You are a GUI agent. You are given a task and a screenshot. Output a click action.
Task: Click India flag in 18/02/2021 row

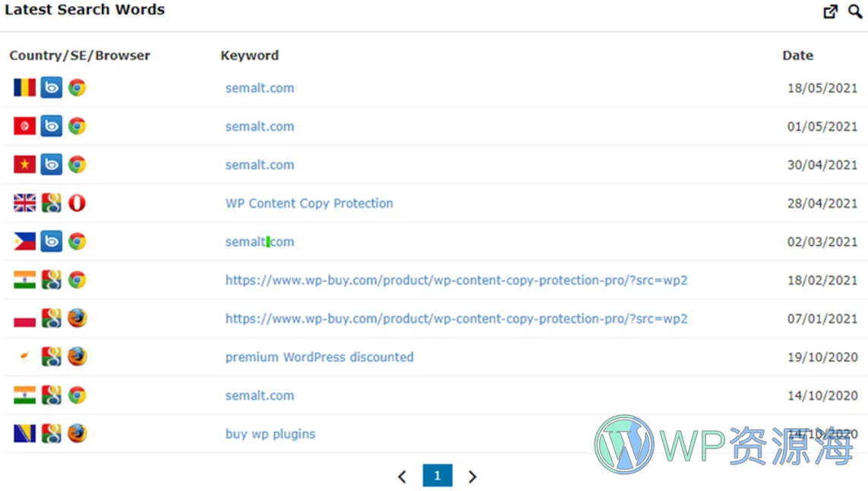[x=24, y=280]
